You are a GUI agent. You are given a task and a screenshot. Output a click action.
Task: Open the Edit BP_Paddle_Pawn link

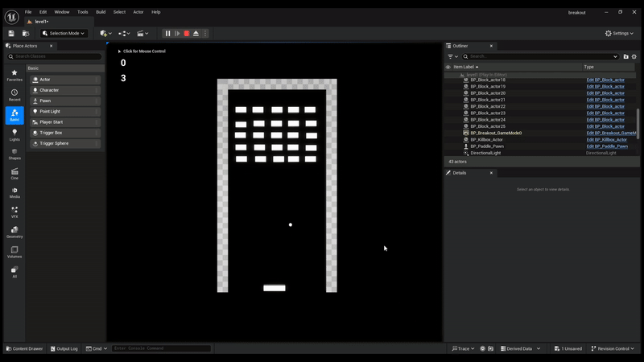point(607,146)
